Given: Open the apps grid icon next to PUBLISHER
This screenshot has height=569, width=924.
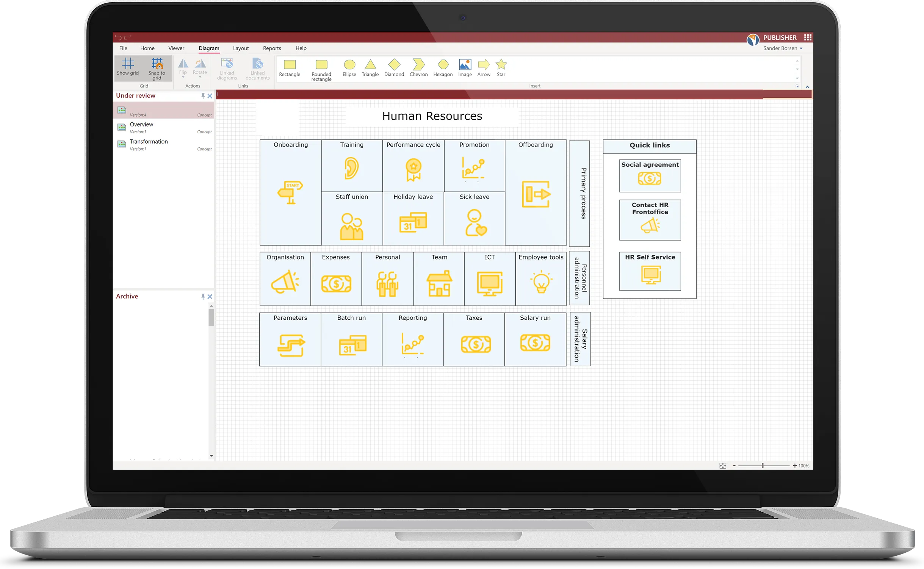Looking at the screenshot, I should [808, 38].
